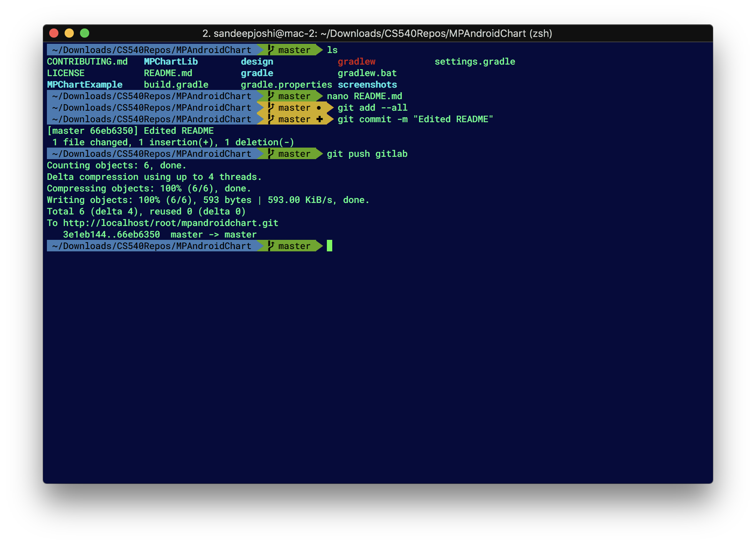Click the branch icon on the ls prompt line

tap(271, 50)
